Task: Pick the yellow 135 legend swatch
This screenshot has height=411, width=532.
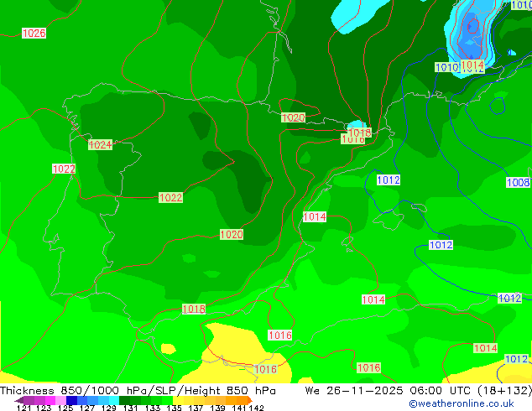Action: point(178,400)
